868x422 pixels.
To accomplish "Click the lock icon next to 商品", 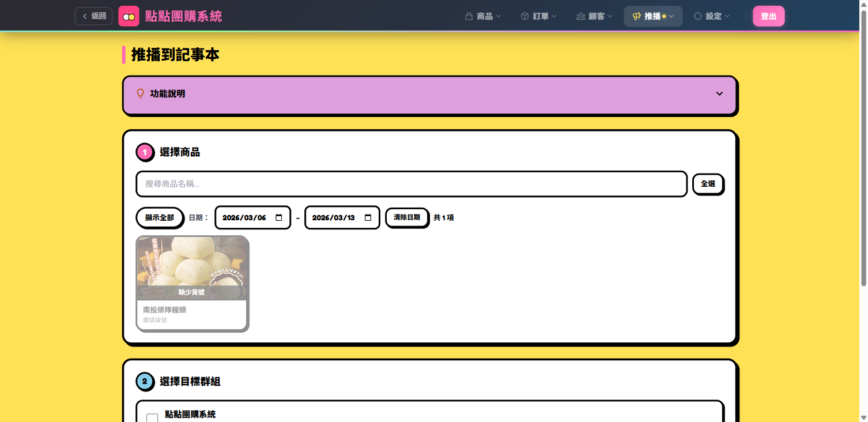I will [469, 16].
